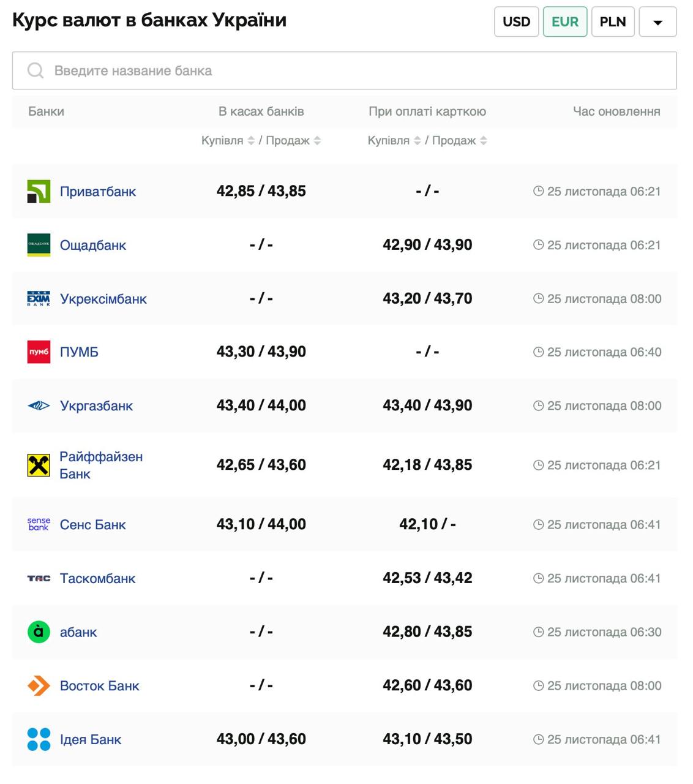Click the red PUMB logo icon
The height and width of the screenshot is (784, 693).
pos(39,352)
